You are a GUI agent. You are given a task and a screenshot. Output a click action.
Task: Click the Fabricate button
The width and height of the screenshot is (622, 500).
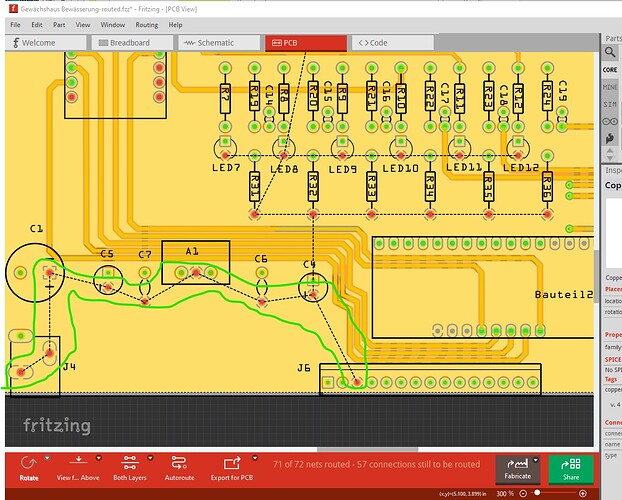tap(517, 469)
